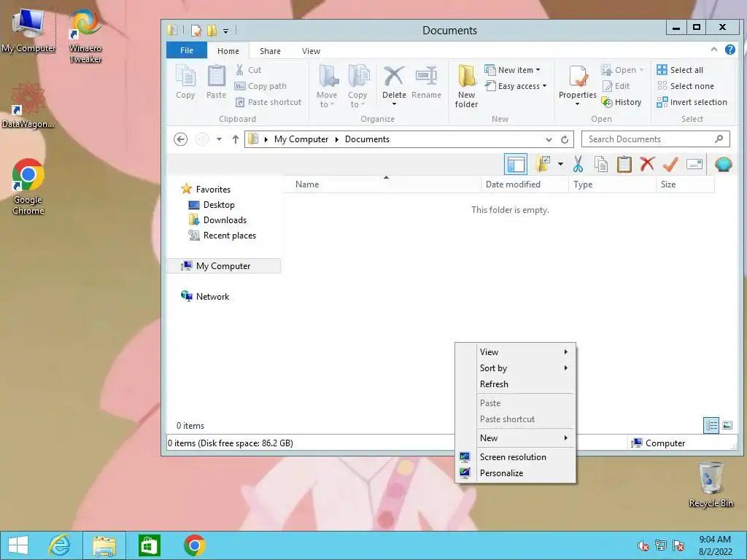747x560 pixels.
Task: Open the New submenu in the context menu
Action: pyautogui.click(x=516, y=438)
